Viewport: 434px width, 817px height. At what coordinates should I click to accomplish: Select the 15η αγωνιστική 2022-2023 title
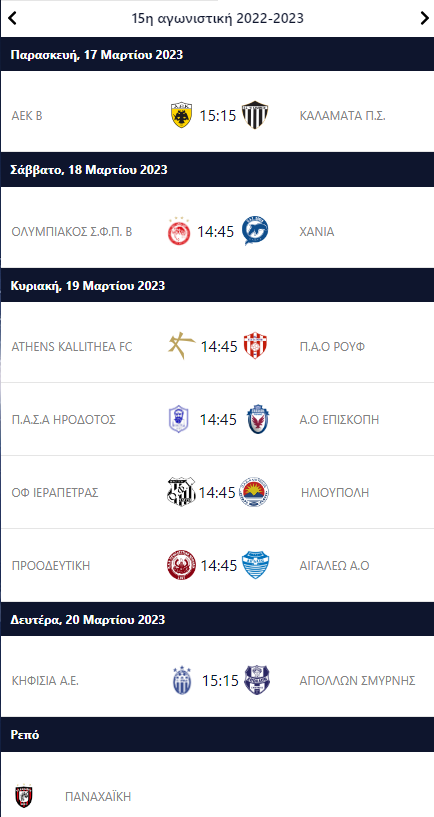pyautogui.click(x=218, y=18)
